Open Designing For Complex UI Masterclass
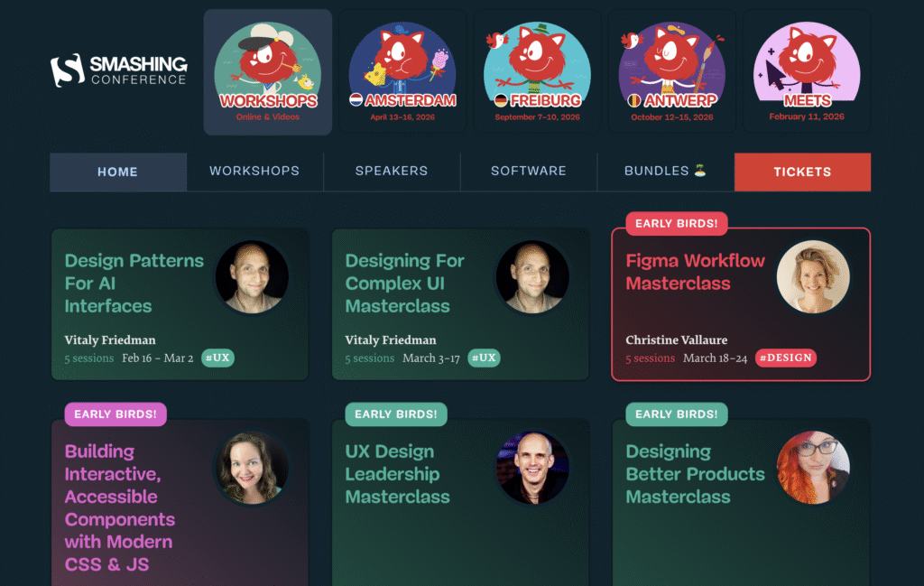924x586 pixels. click(405, 283)
